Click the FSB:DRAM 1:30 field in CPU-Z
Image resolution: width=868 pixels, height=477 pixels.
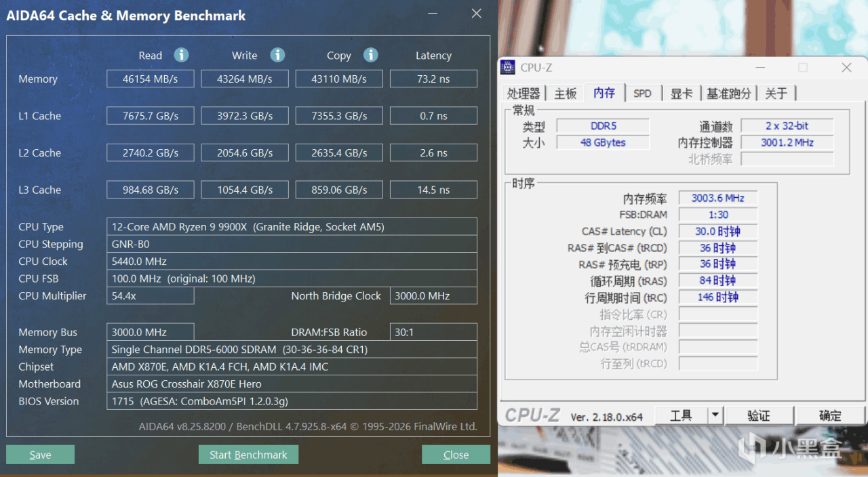point(718,215)
